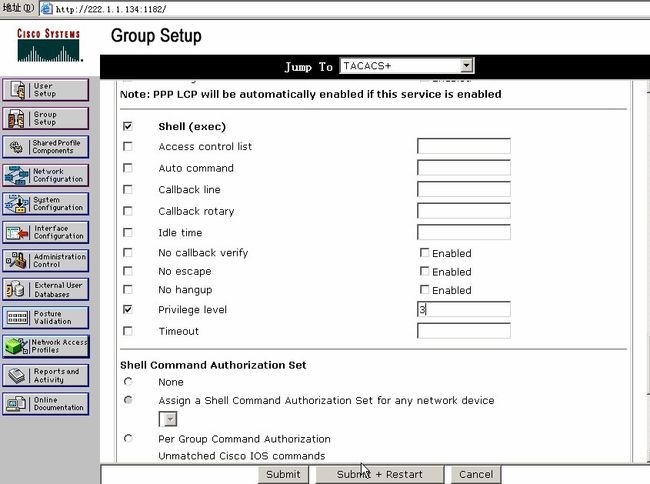Open Online Documentation

[45, 404]
